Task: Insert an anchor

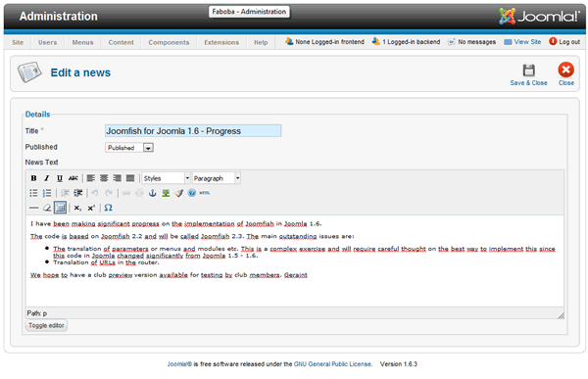Action: click(x=152, y=193)
